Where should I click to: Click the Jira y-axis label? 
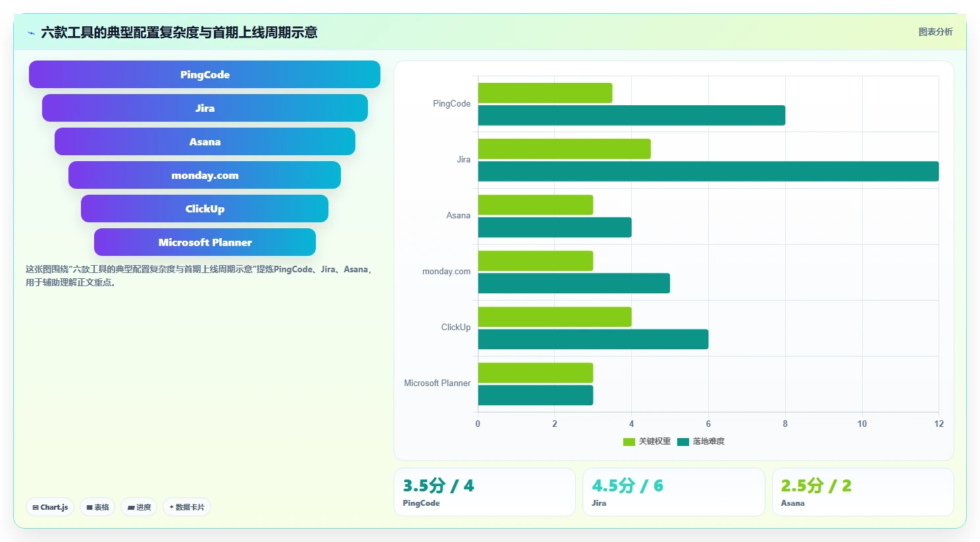[463, 160]
